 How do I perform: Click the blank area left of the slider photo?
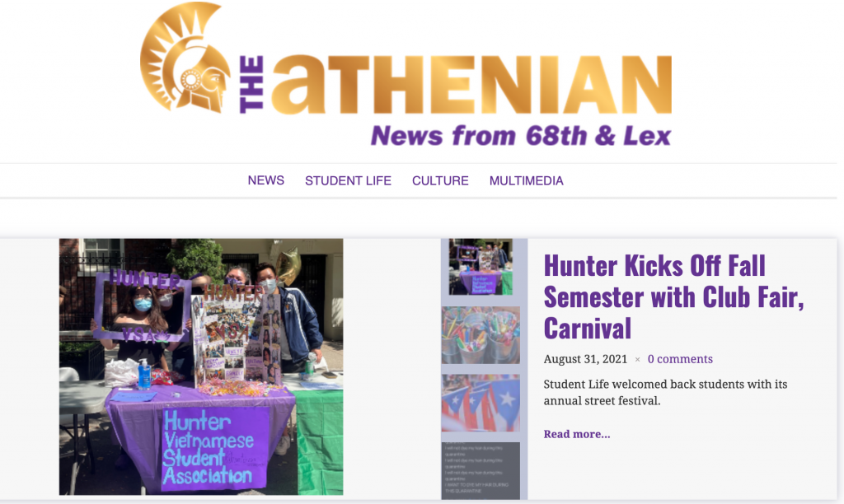click(30, 366)
